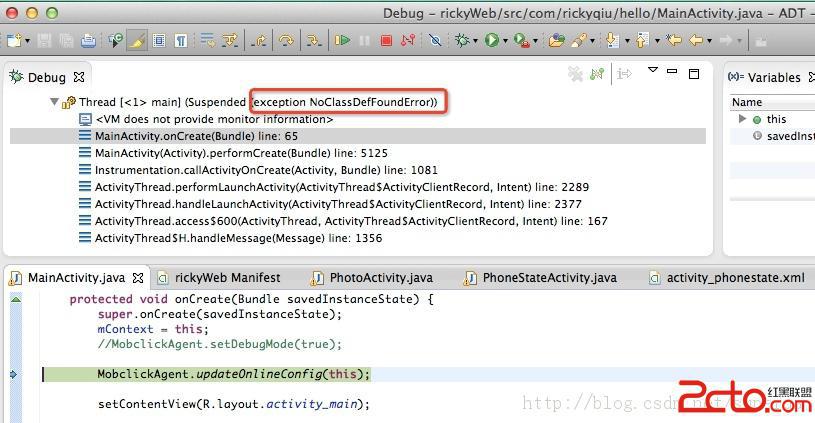Viewport: 815px width, 423px height.
Task: Click the New file wizard icon
Action: pos(14,40)
